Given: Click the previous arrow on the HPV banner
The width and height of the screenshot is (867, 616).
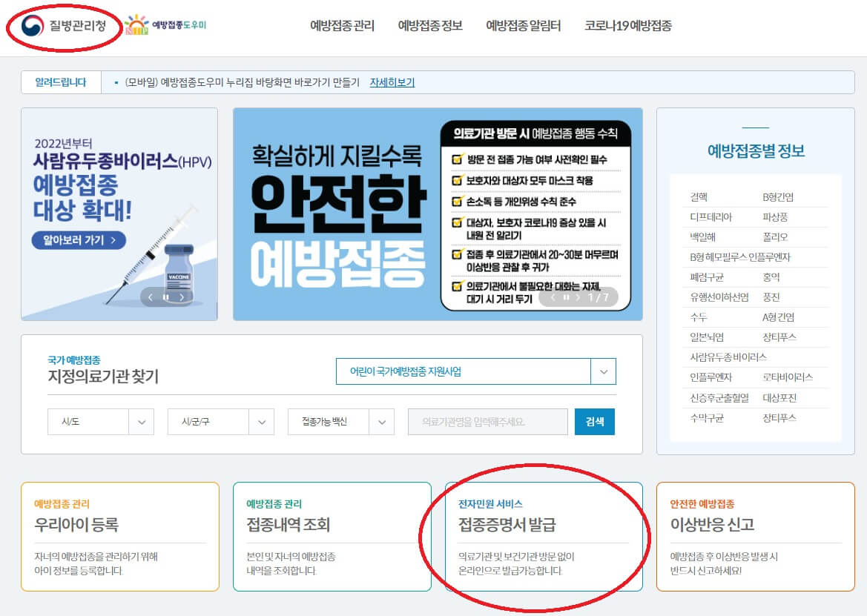Looking at the screenshot, I should point(151,297).
